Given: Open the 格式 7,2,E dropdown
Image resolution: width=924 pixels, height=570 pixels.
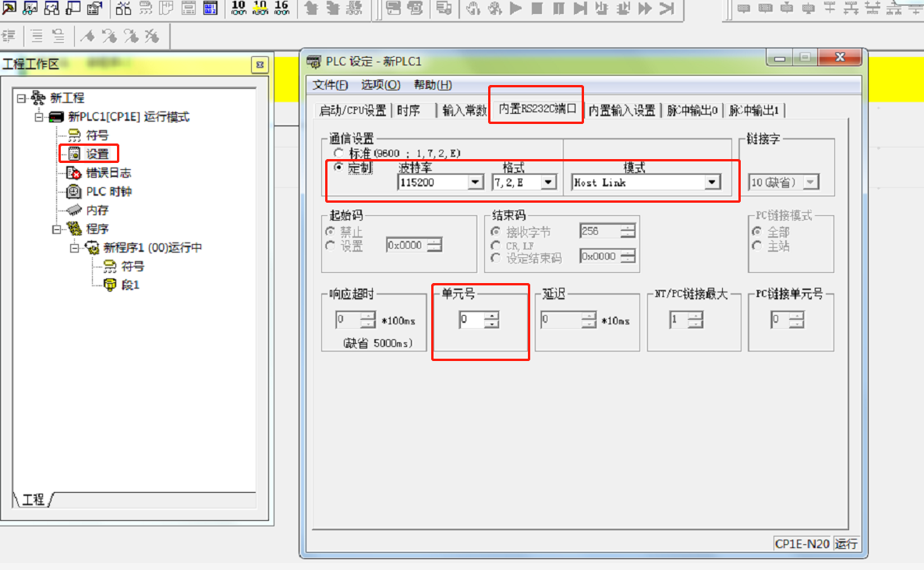Looking at the screenshot, I should click(x=548, y=182).
